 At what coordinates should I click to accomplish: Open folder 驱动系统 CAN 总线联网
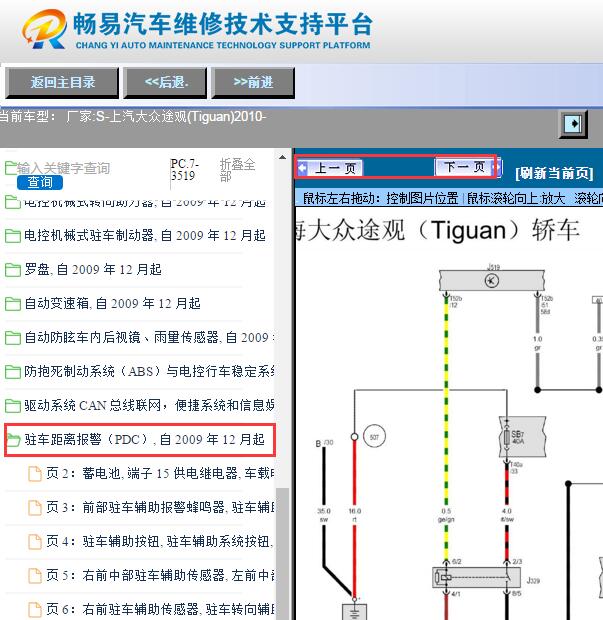pyautogui.click(x=149, y=406)
